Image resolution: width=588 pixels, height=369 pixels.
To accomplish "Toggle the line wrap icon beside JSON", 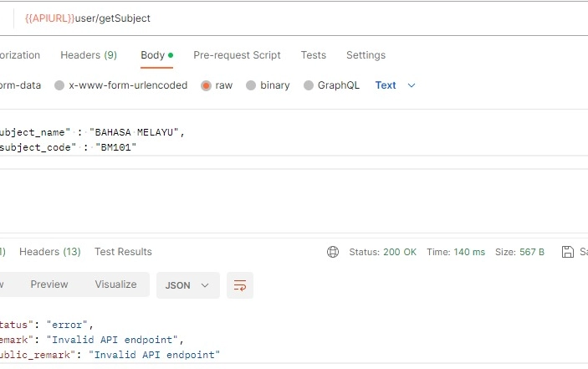I will (240, 285).
